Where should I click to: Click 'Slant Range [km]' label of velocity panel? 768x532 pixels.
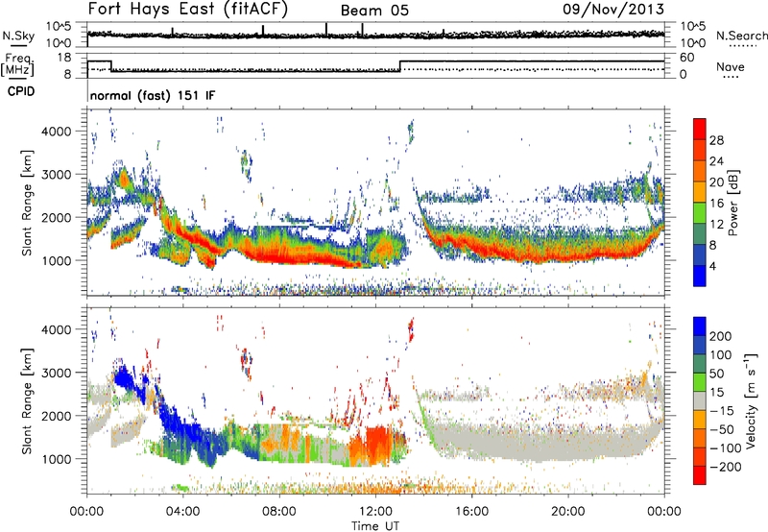tap(27, 401)
